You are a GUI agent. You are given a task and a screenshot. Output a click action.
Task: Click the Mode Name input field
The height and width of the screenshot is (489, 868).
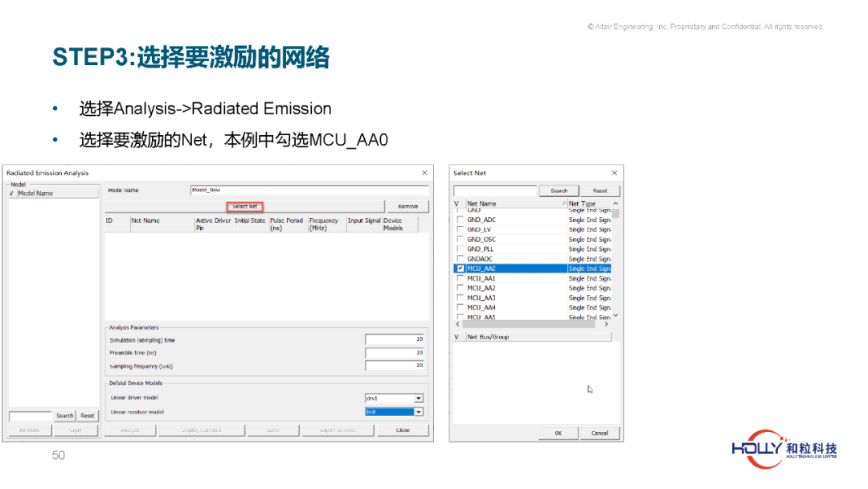tap(309, 190)
